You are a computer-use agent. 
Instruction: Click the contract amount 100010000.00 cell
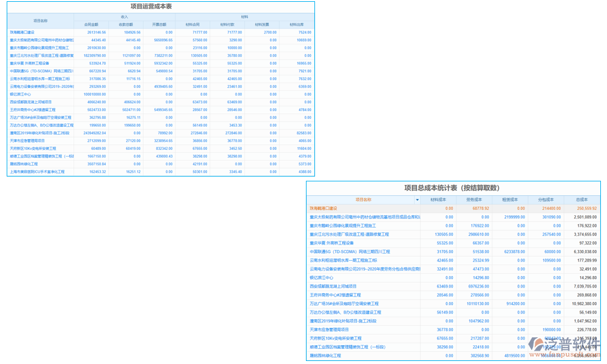(95, 95)
